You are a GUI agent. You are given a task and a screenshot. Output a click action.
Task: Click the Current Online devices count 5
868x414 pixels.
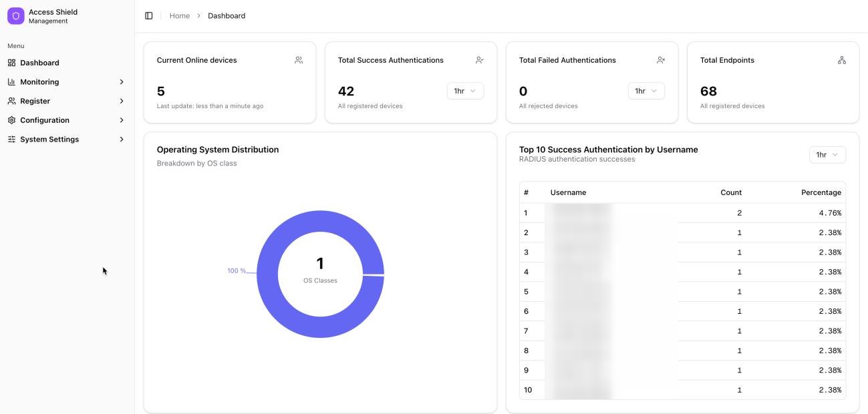pos(161,91)
